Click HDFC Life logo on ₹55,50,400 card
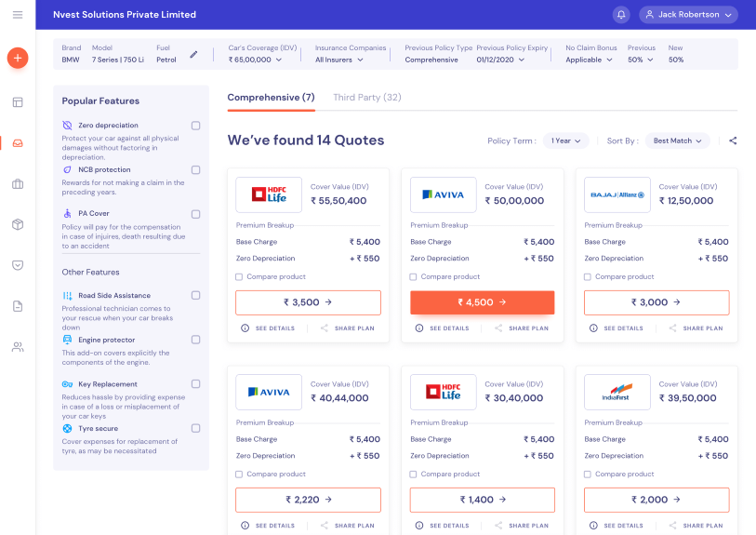The image size is (756, 535). click(269, 194)
